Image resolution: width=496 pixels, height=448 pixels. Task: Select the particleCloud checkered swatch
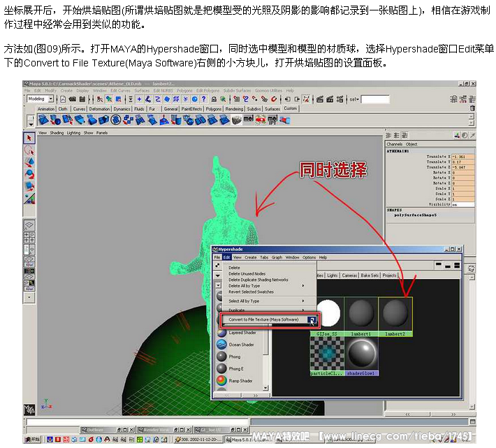[327, 356]
